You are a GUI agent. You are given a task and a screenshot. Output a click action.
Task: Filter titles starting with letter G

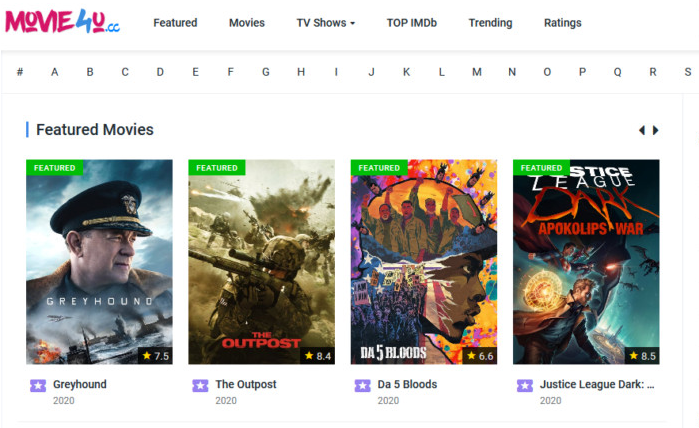(x=266, y=72)
